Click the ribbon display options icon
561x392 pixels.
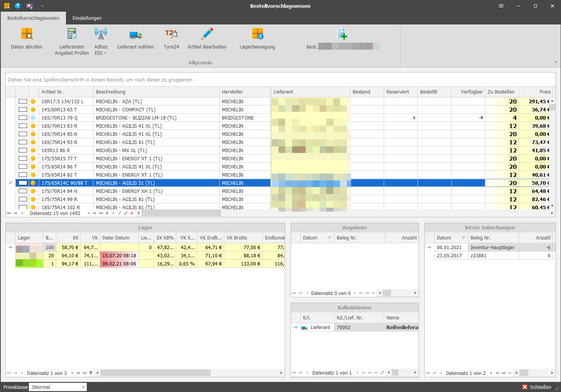pyautogui.click(x=501, y=6)
